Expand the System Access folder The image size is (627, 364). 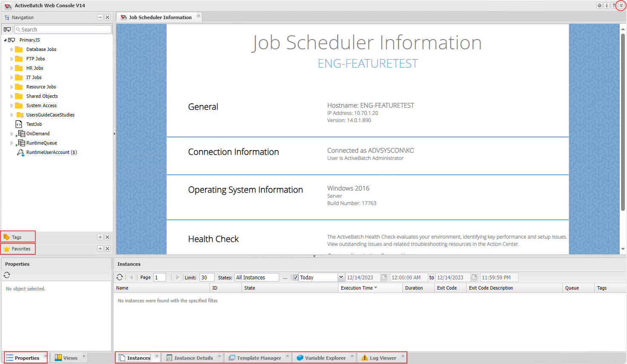pos(12,105)
